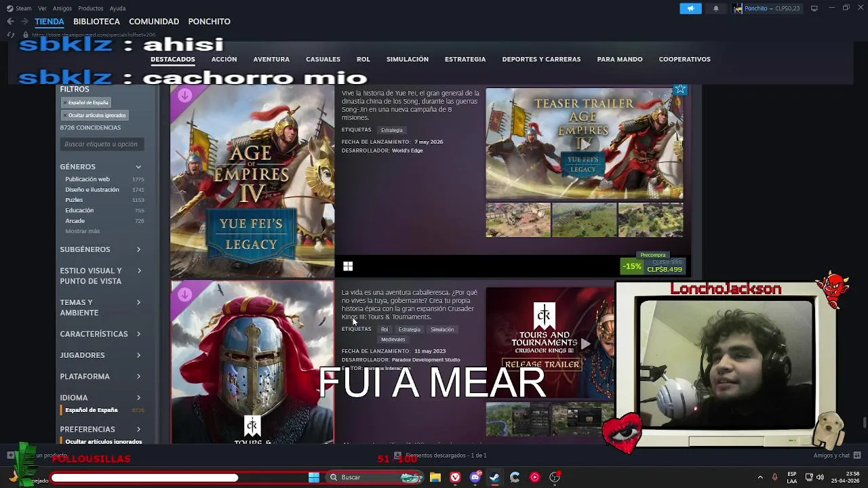This screenshot has height=488, width=868.
Task: Click the reload page icon
Action: point(10,35)
